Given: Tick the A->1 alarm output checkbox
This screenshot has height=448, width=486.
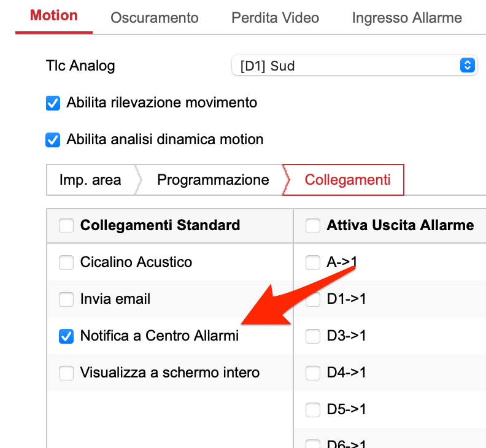Looking at the screenshot, I should (x=313, y=262).
